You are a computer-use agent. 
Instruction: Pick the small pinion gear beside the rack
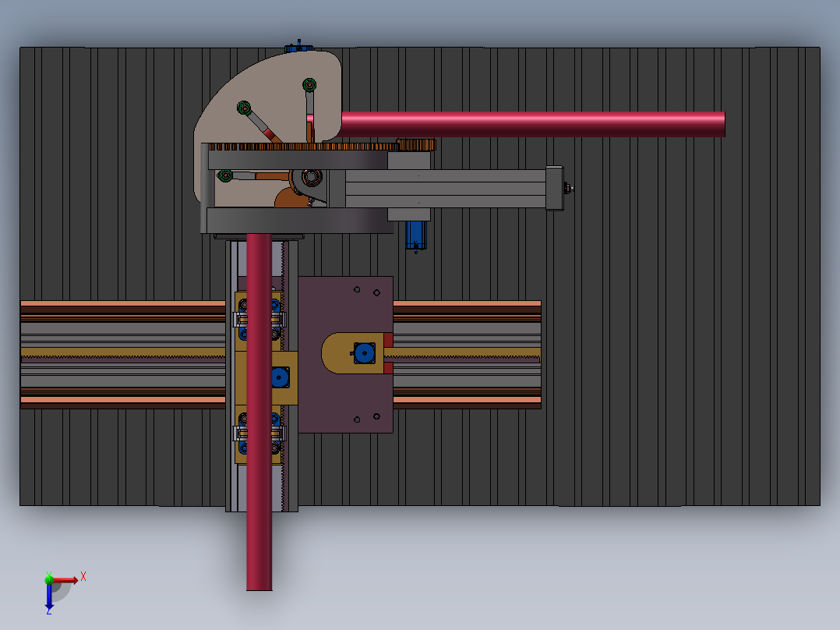click(416, 145)
